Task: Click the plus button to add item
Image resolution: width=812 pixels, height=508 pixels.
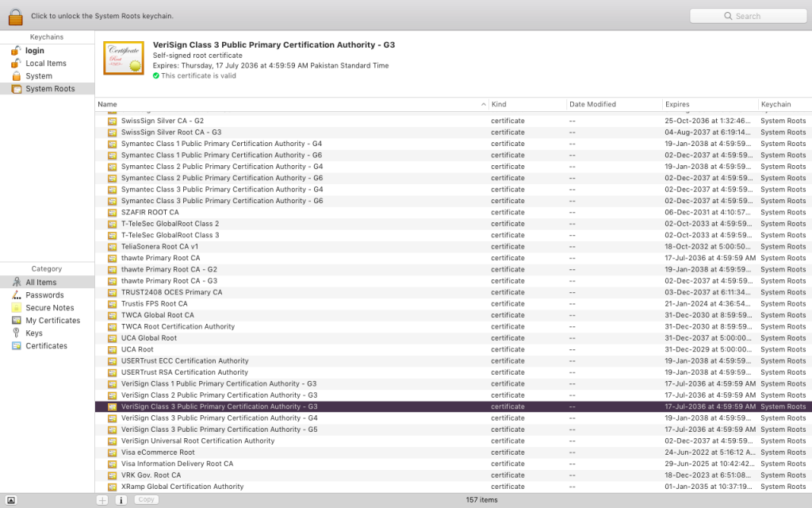Action: click(102, 500)
